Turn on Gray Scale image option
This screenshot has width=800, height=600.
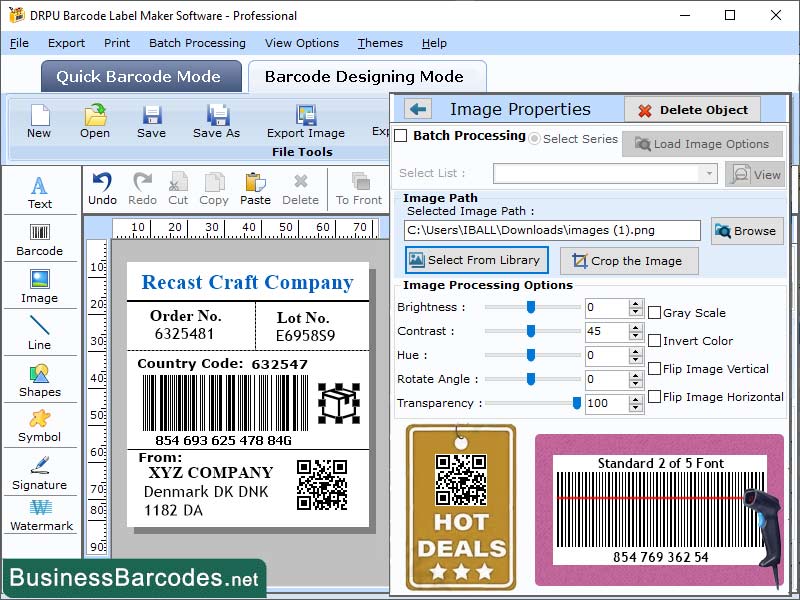(x=655, y=311)
